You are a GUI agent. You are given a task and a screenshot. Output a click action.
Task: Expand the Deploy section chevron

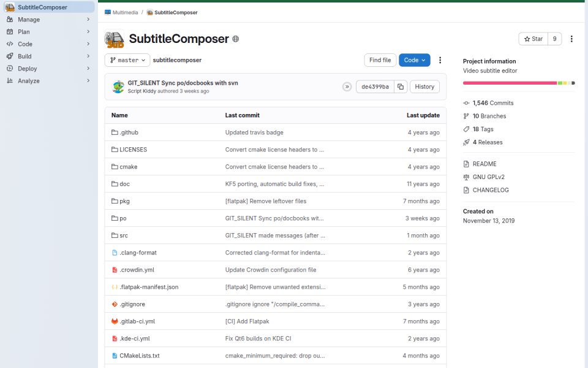click(x=88, y=69)
